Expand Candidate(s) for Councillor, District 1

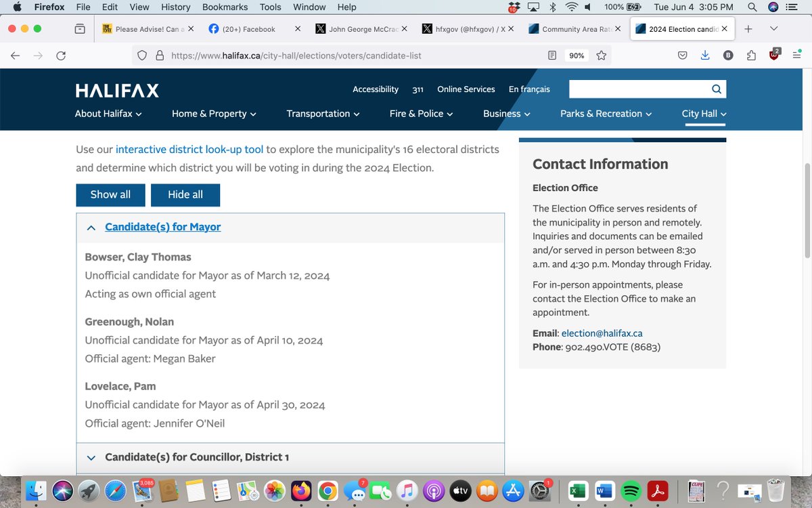click(290, 457)
